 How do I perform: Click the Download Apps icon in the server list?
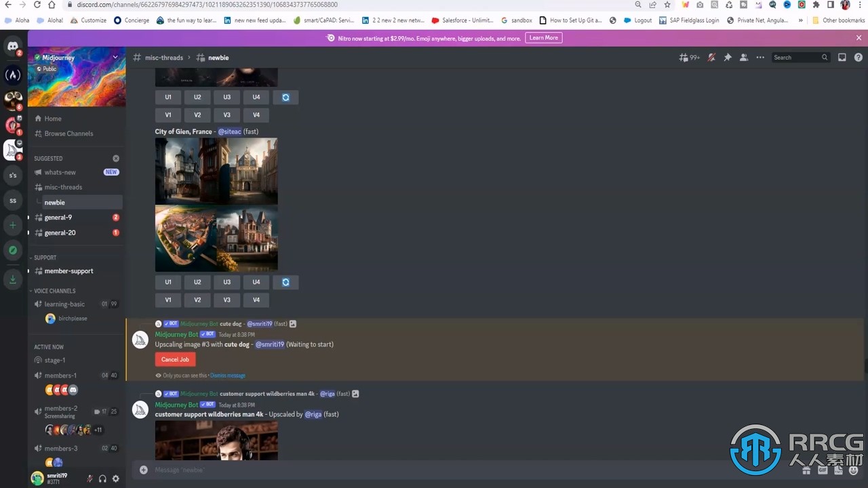13,279
